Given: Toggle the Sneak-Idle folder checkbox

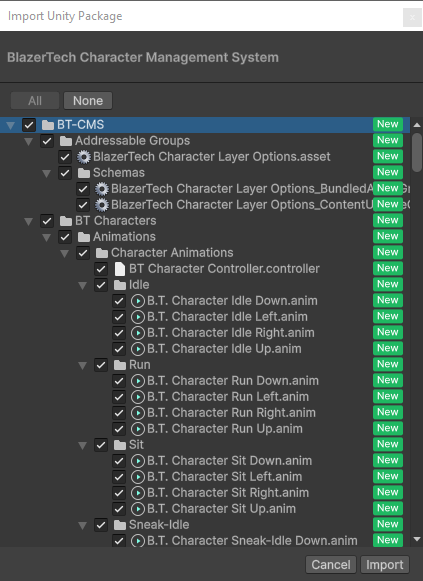Looking at the screenshot, I should [101, 525].
